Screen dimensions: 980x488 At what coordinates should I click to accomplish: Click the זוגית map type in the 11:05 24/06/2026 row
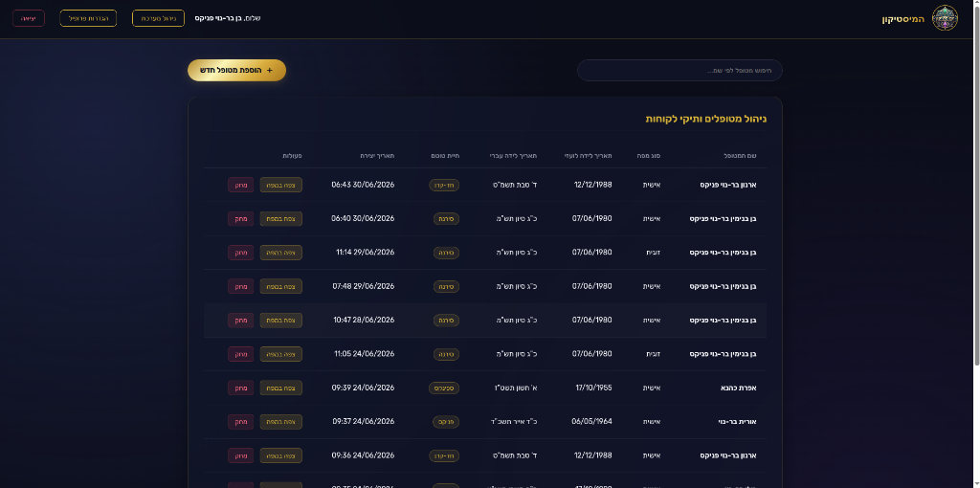click(654, 354)
